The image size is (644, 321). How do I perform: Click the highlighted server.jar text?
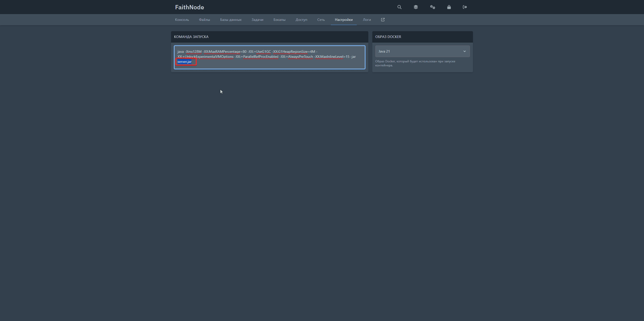(x=184, y=62)
